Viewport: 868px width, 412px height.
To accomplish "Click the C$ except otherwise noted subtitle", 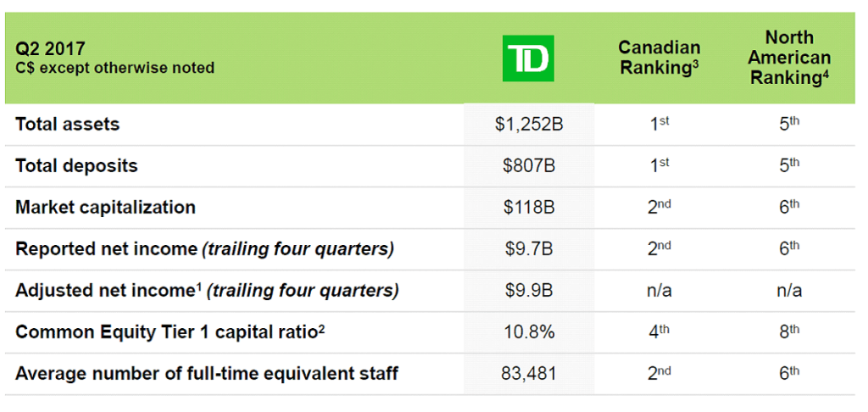I will (115, 68).
